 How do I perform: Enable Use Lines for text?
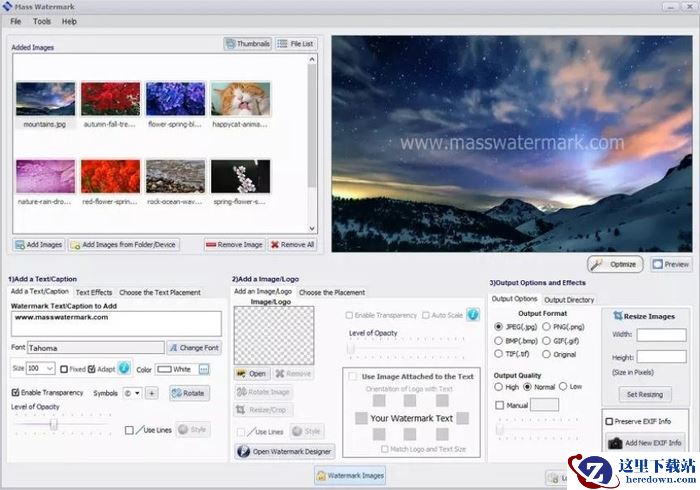(x=129, y=430)
